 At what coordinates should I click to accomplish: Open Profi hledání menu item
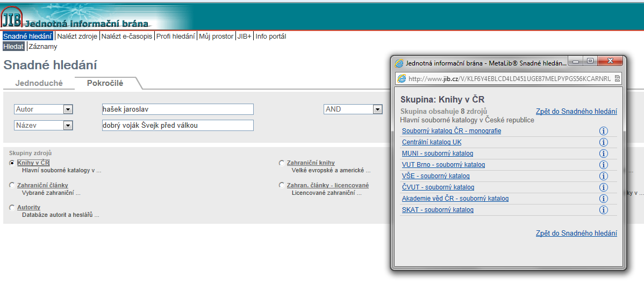click(x=175, y=36)
